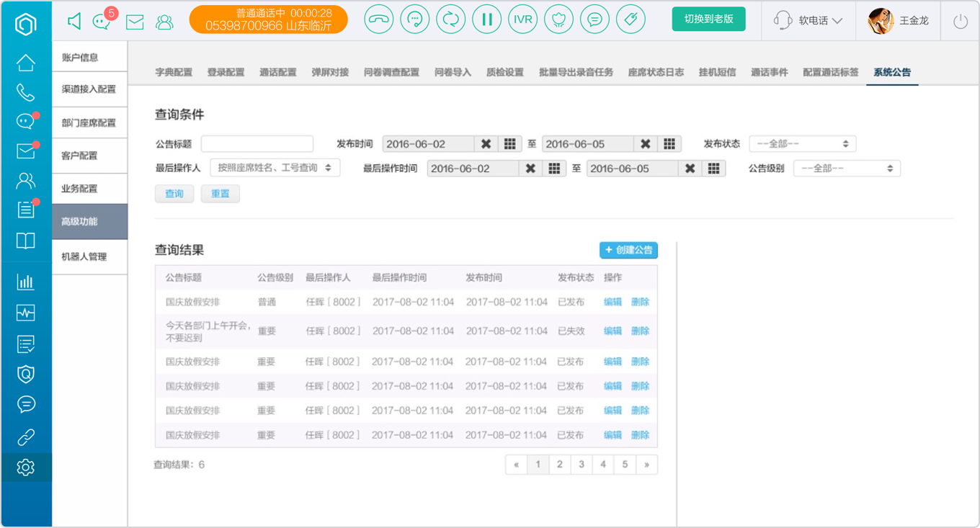Expand the 公告级别 dropdown
Image resolution: width=980 pixels, height=528 pixels.
[x=847, y=169]
